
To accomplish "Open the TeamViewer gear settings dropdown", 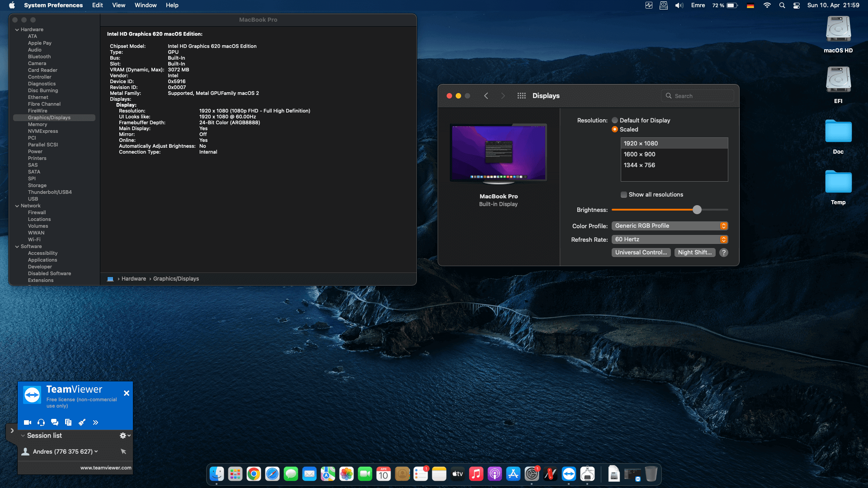I will [x=125, y=436].
